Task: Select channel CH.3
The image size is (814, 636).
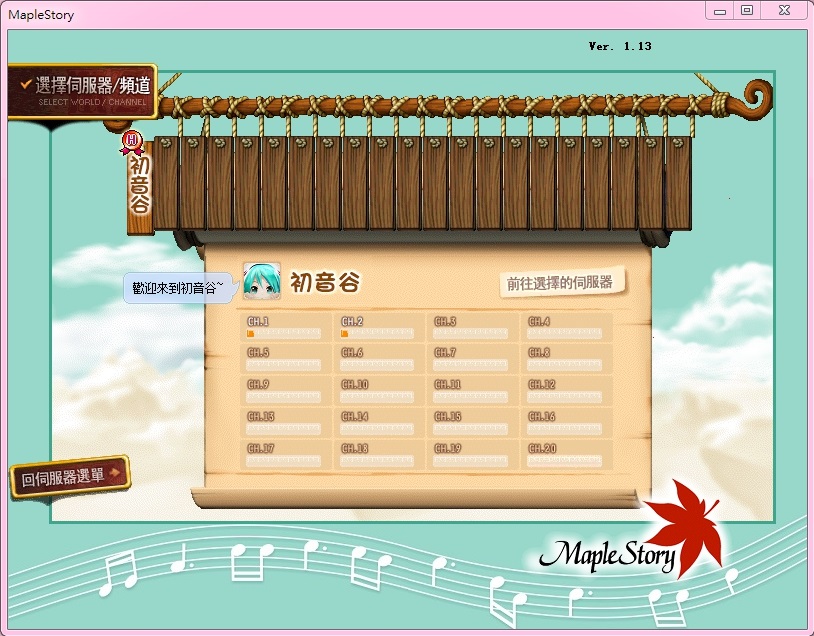Action: tap(472, 327)
